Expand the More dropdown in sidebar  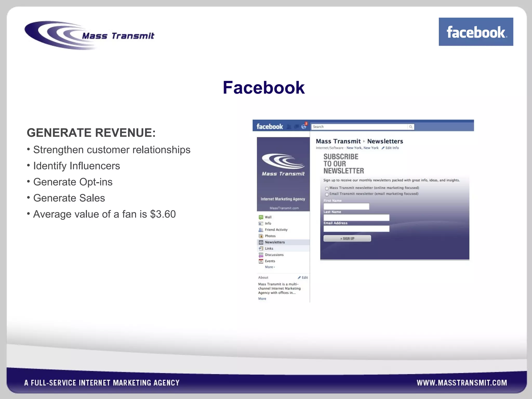[270, 267]
